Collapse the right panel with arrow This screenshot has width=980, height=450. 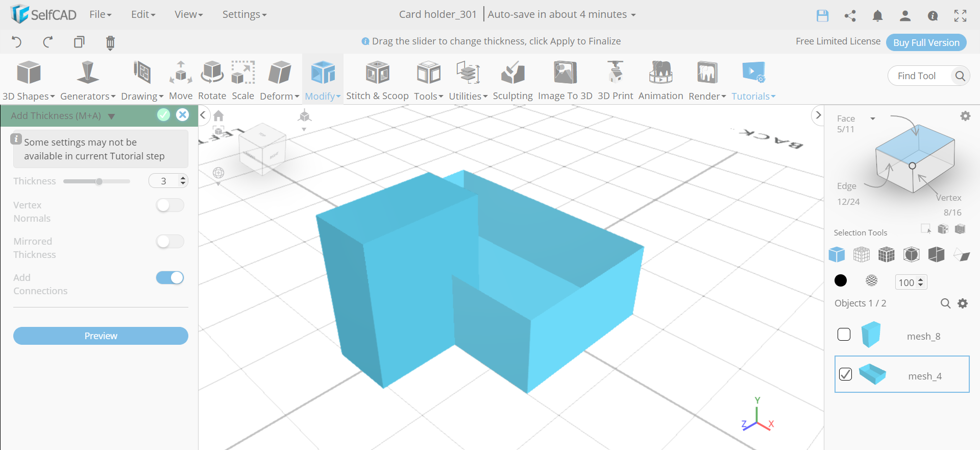click(x=818, y=115)
